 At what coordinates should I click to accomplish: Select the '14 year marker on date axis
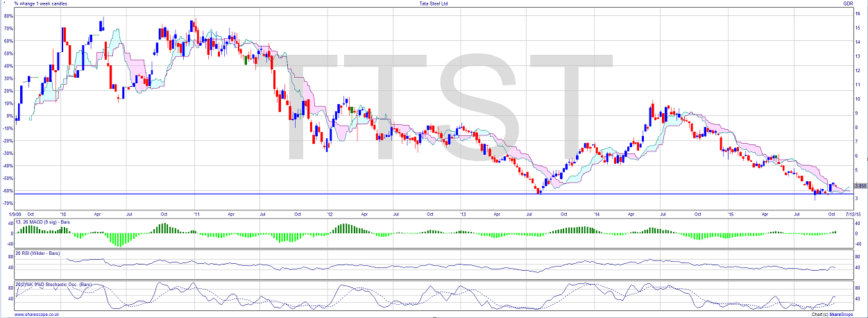(x=596, y=215)
